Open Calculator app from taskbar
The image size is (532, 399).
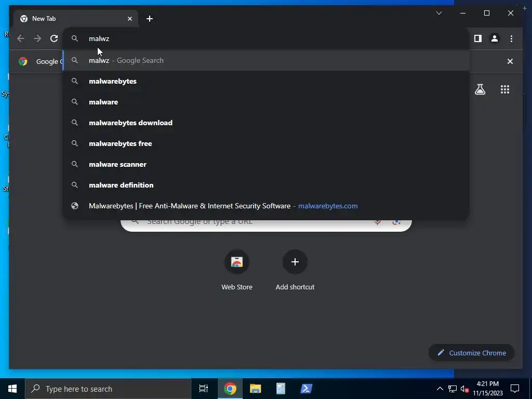coord(281,389)
